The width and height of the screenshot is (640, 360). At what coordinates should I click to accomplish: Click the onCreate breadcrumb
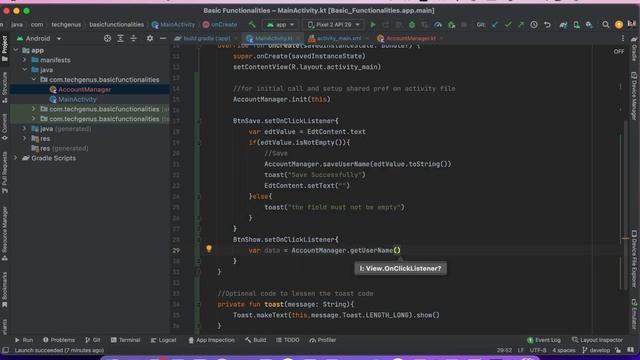[x=220, y=25]
